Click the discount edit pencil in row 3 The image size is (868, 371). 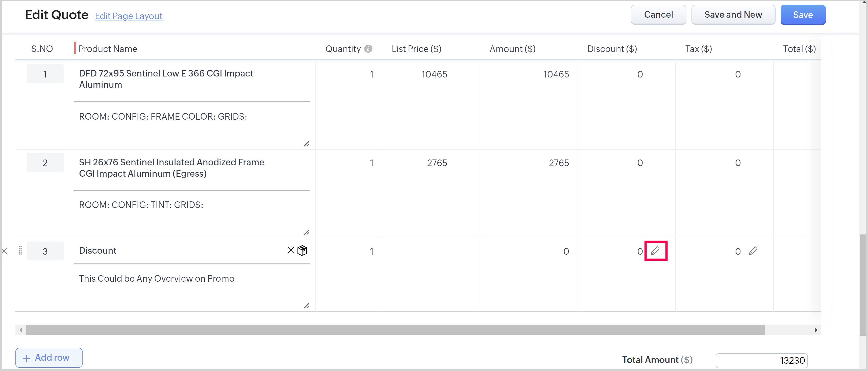pos(655,250)
